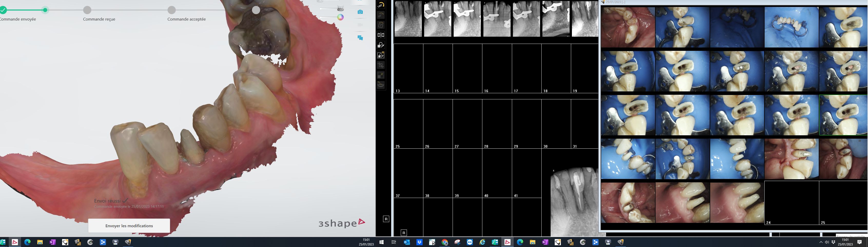Select the mirror/flip image tool

click(x=381, y=35)
